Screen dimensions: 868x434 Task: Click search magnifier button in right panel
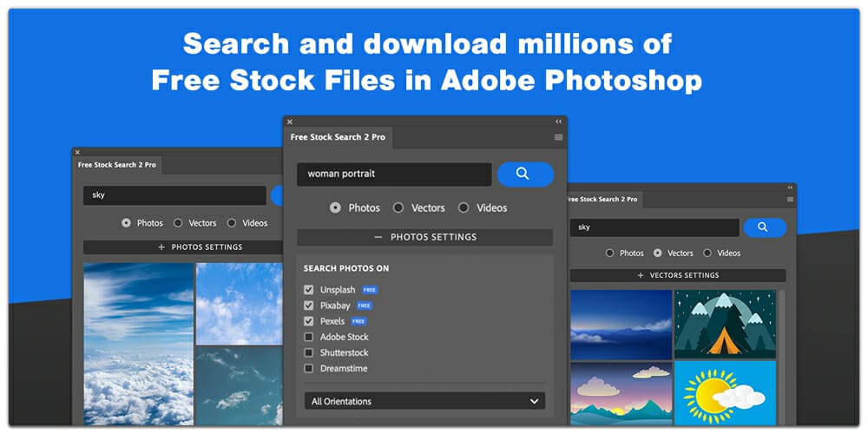[x=765, y=227]
